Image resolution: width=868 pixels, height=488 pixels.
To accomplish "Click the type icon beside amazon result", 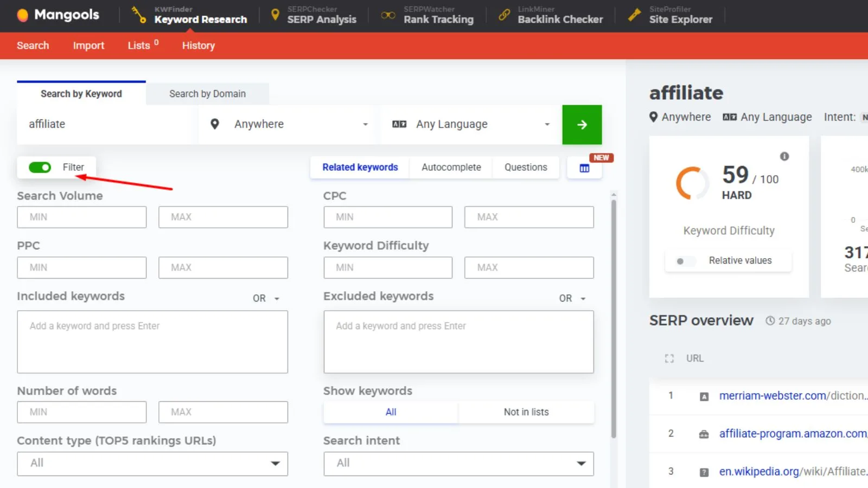I will (x=704, y=434).
